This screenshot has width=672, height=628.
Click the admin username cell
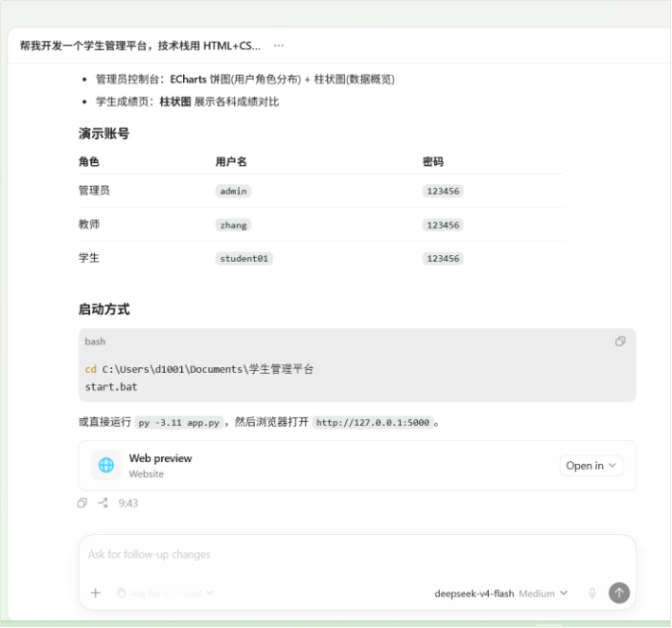click(x=233, y=191)
